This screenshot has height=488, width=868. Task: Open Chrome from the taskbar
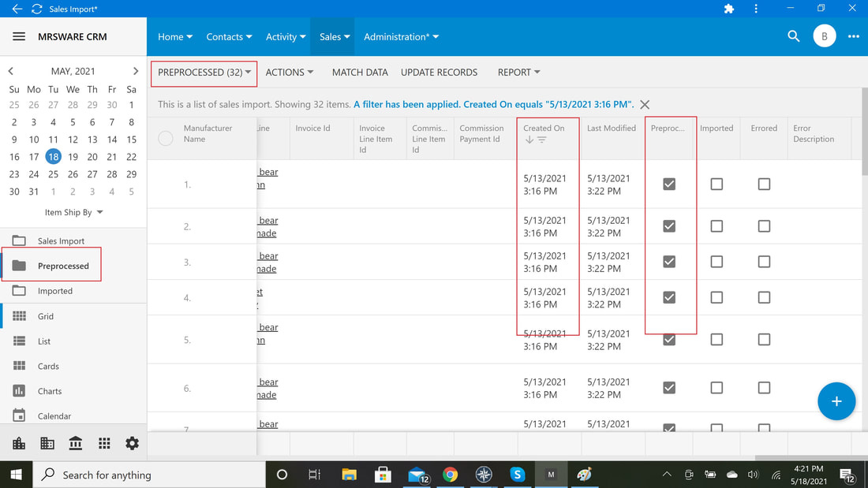(450, 475)
